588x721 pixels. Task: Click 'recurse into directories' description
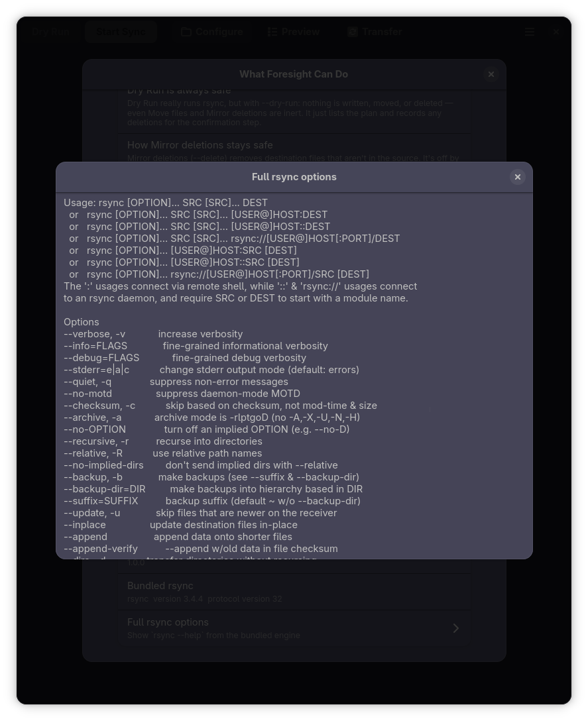(x=209, y=442)
